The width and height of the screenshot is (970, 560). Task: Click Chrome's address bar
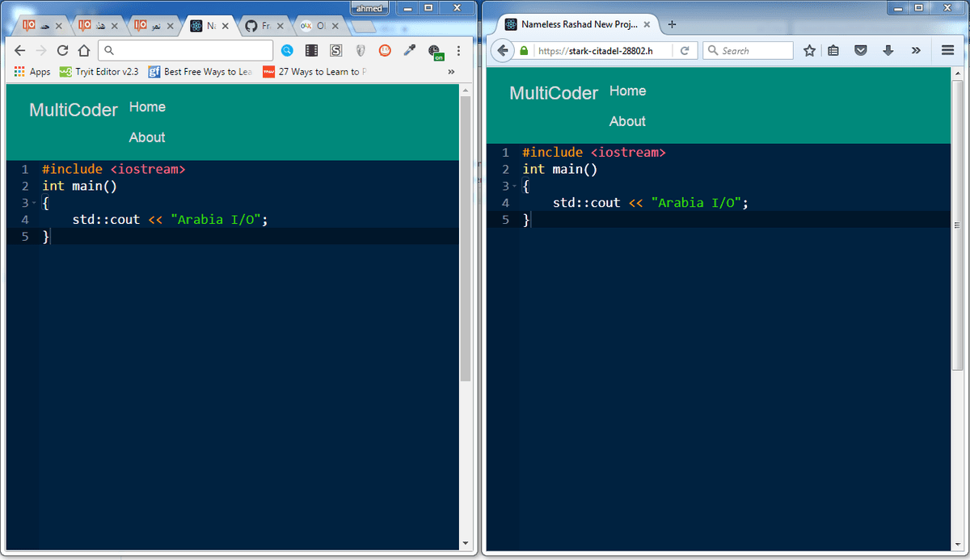[x=186, y=50]
